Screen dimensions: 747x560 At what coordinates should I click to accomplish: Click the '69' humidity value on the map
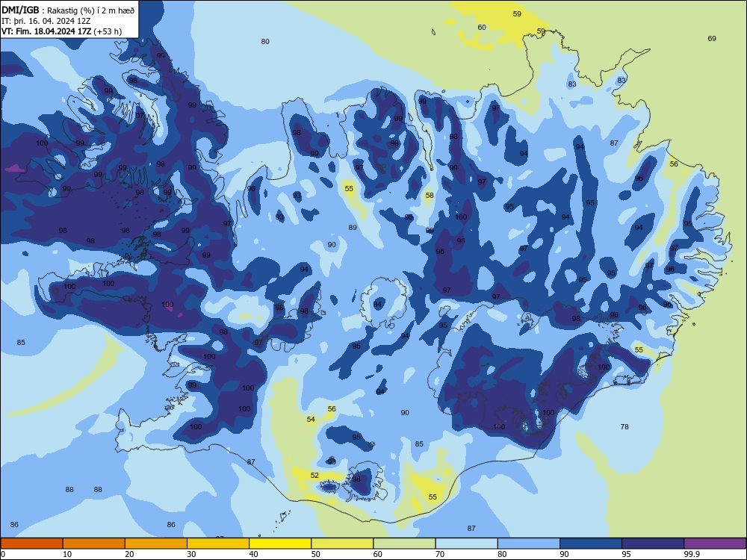click(x=712, y=39)
